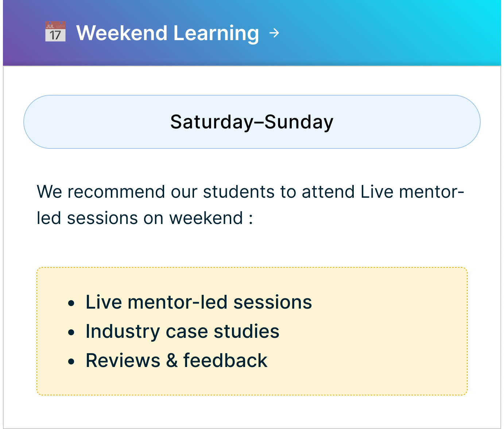
Task: Open the Weekend Learning heading link
Action: coord(167,33)
